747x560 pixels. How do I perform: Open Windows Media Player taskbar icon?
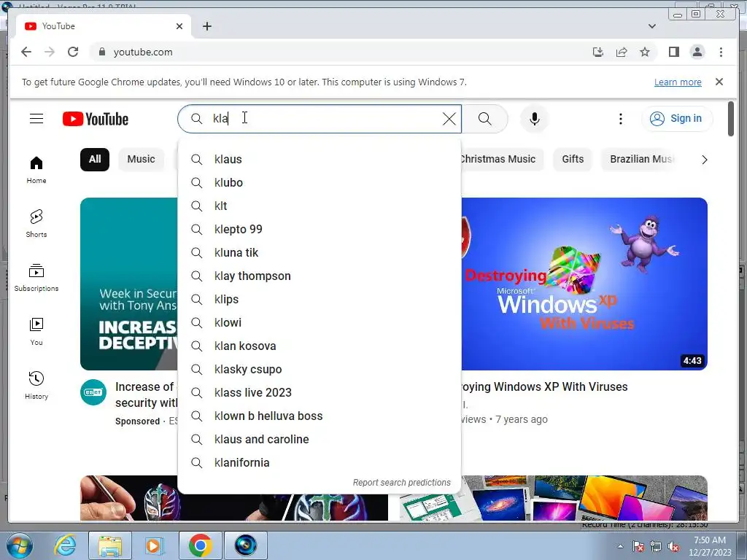coord(154,545)
